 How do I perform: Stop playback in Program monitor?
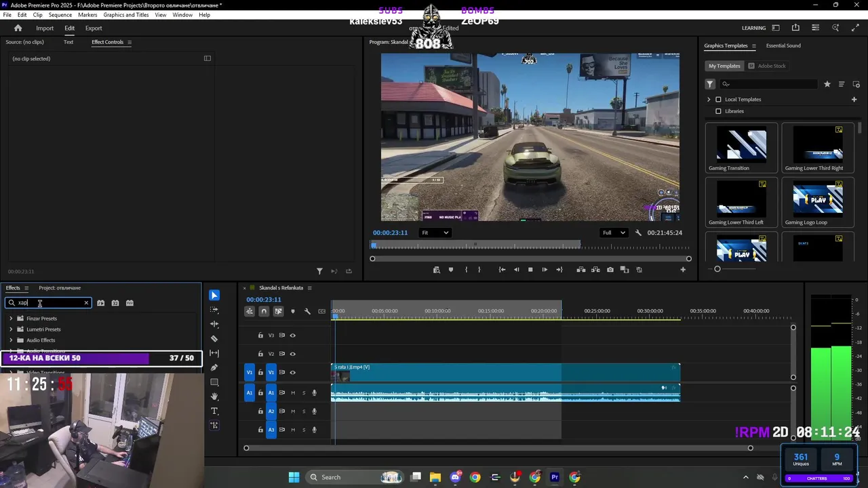click(x=530, y=270)
